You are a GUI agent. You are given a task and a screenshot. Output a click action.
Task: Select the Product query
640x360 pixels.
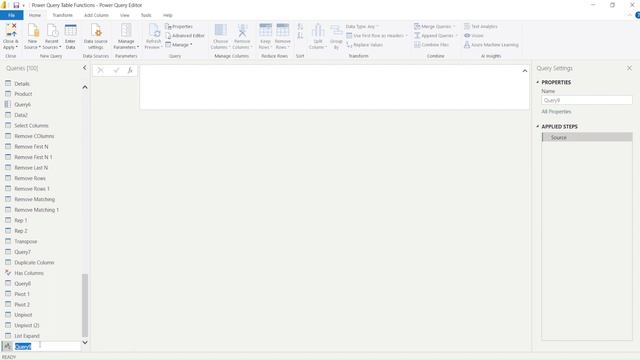coord(23,94)
